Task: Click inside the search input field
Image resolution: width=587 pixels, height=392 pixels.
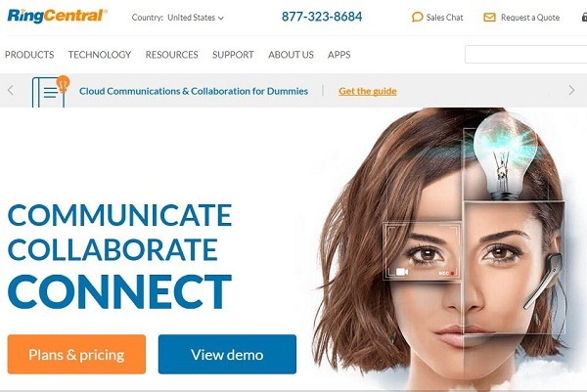Action: (x=525, y=55)
